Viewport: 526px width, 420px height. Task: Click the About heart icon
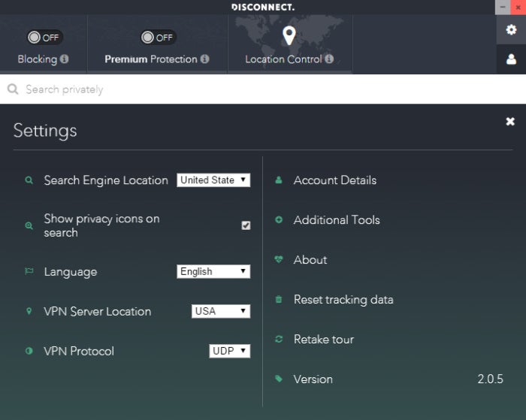tap(279, 259)
